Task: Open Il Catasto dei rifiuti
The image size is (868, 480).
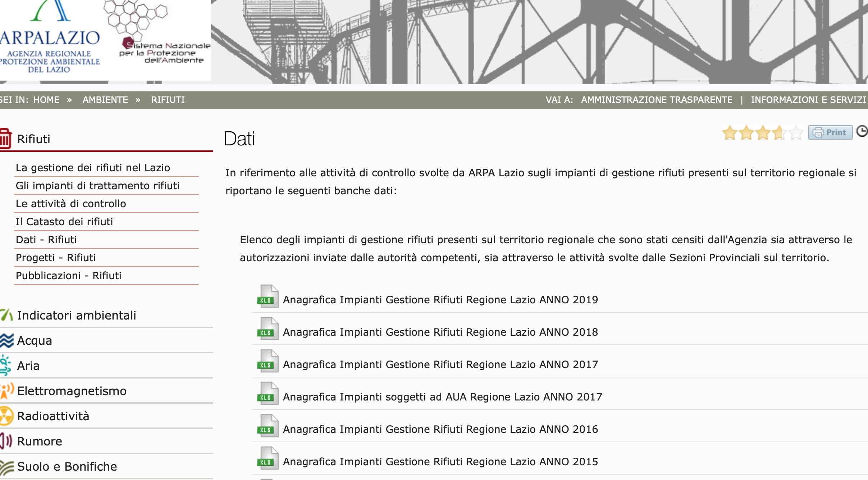Action: click(64, 222)
